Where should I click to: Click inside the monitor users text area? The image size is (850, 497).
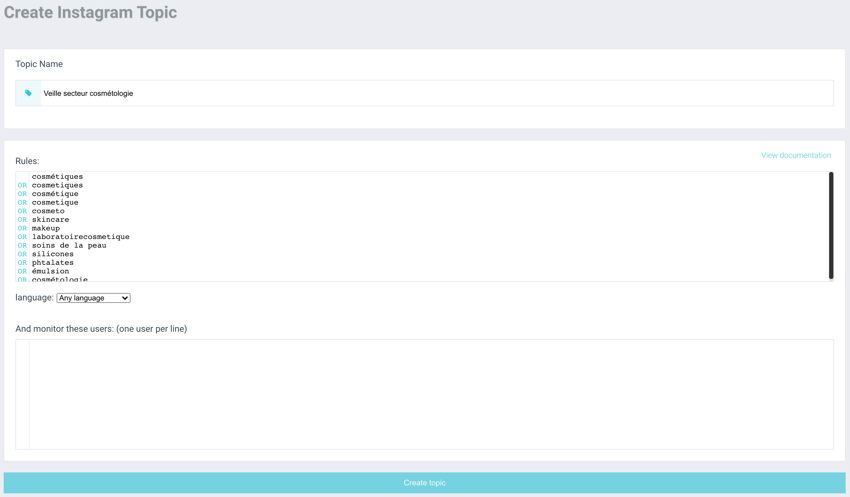(424, 395)
